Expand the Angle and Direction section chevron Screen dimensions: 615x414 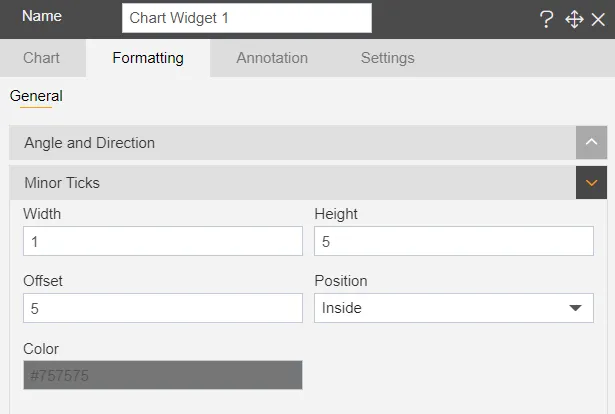tap(591, 143)
